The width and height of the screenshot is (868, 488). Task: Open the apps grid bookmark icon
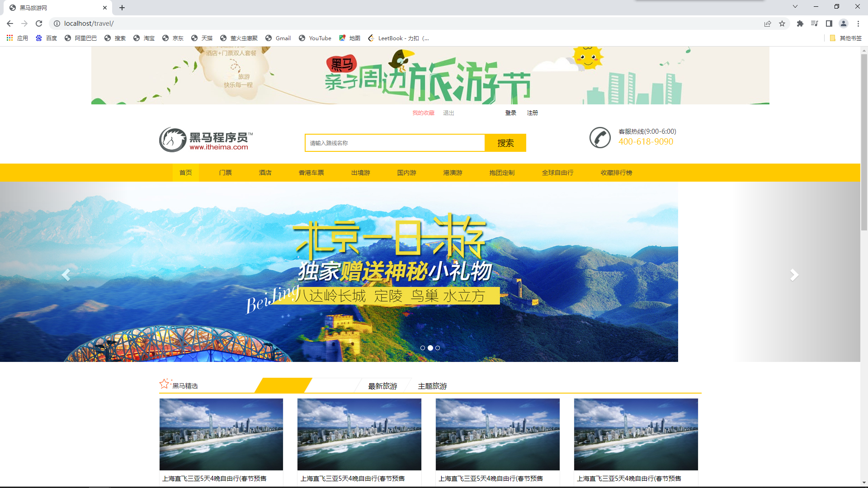[9, 38]
